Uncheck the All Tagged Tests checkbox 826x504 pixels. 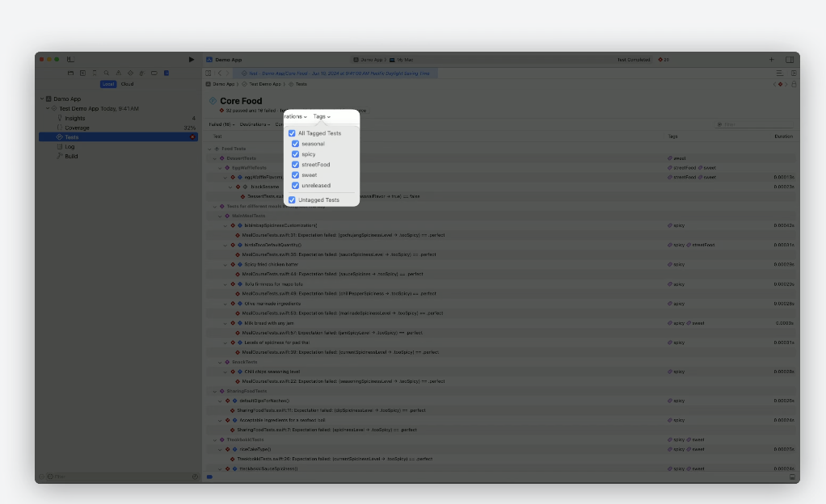(292, 133)
